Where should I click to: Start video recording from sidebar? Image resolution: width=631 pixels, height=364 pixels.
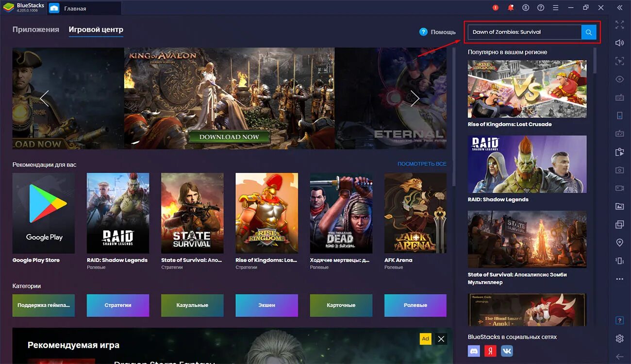click(619, 188)
